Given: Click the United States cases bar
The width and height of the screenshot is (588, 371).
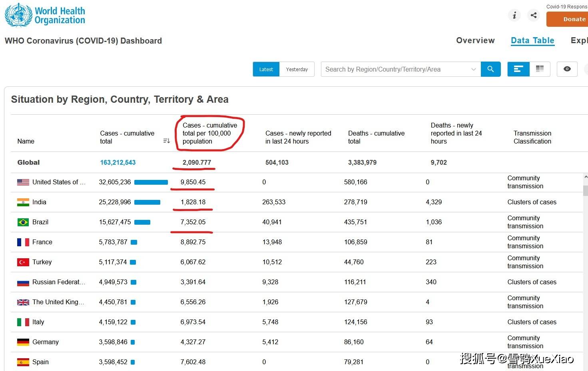Looking at the screenshot, I should click(x=151, y=182).
